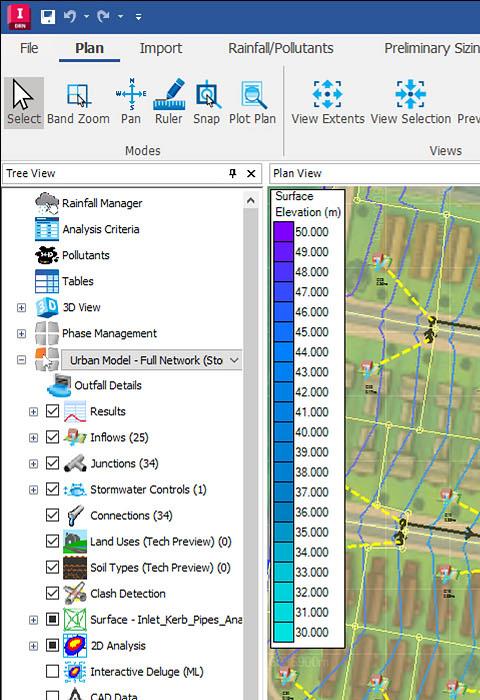Expand the Results node
Image resolution: width=480 pixels, height=700 pixels.
pyautogui.click(x=33, y=412)
